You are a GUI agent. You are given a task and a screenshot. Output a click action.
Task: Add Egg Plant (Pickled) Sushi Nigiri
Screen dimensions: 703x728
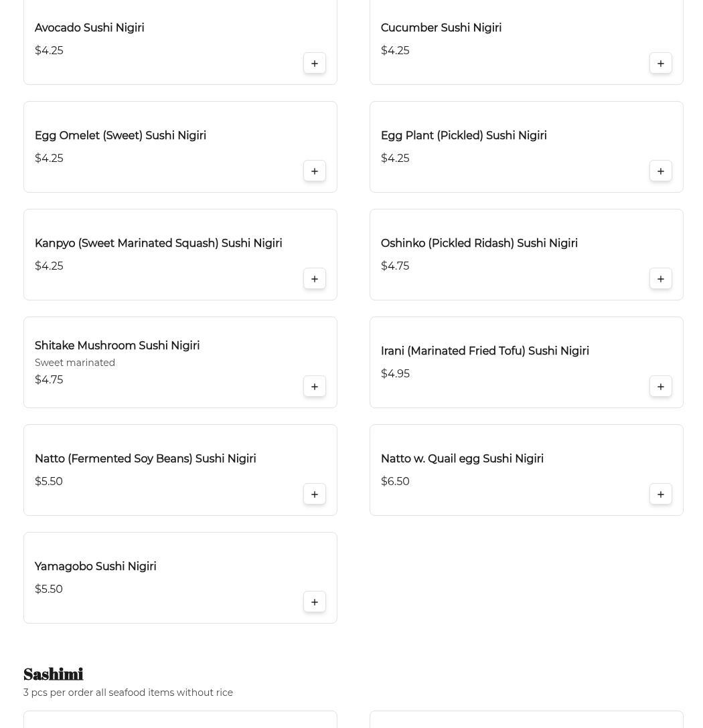pyautogui.click(x=661, y=171)
